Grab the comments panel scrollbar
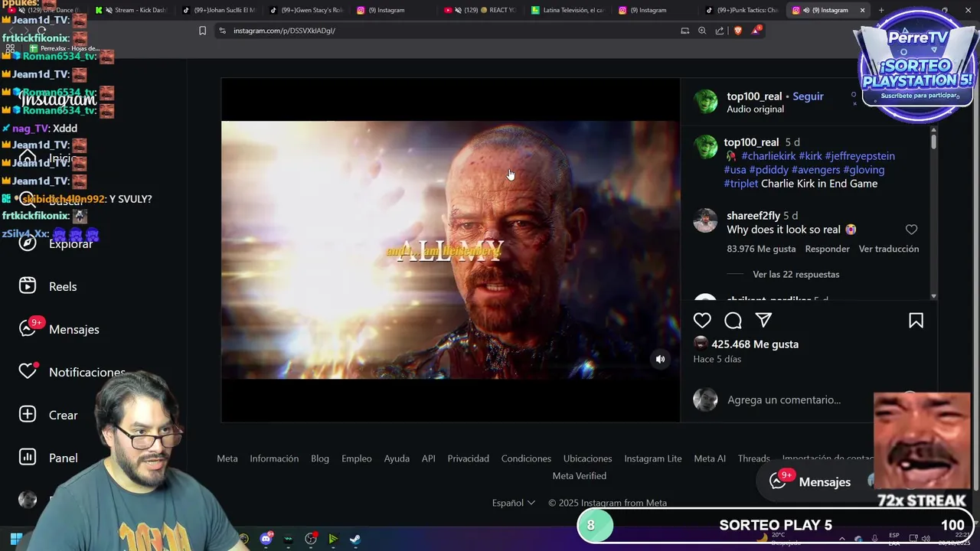Image resolution: width=980 pixels, height=551 pixels. [933, 140]
